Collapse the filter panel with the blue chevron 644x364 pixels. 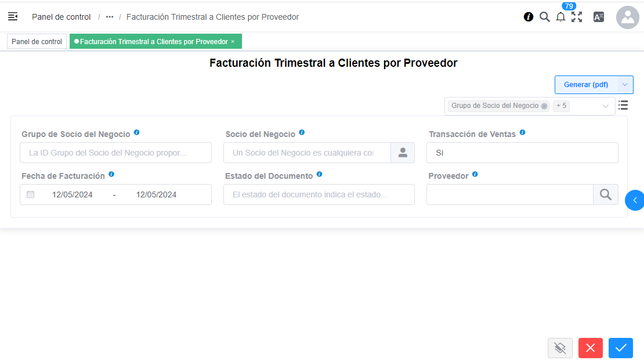[x=635, y=200]
